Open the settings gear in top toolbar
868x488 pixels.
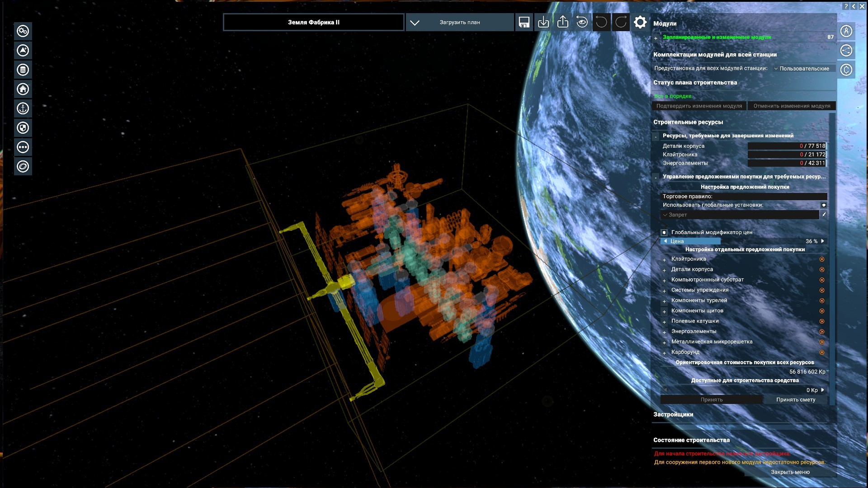click(x=640, y=22)
